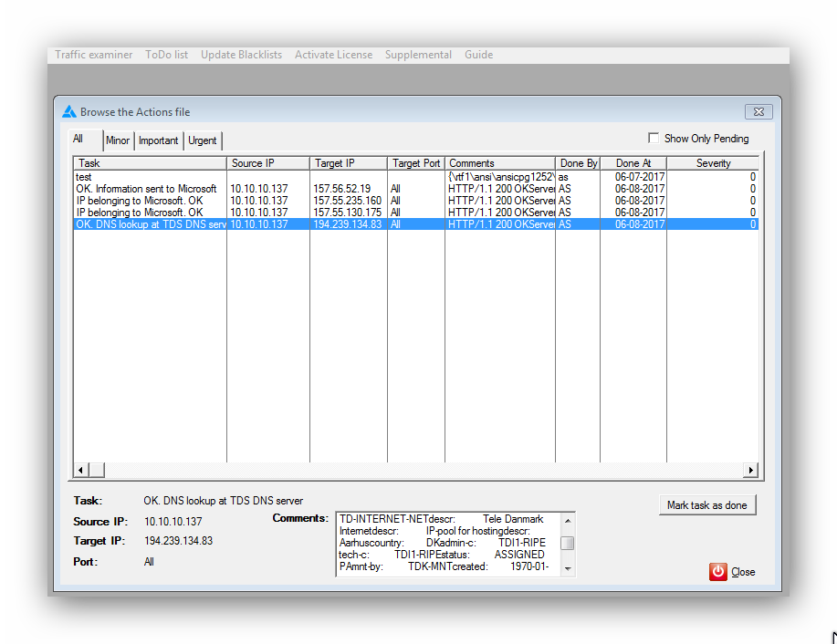
Task: Open the Activate License menu
Action: [334, 55]
